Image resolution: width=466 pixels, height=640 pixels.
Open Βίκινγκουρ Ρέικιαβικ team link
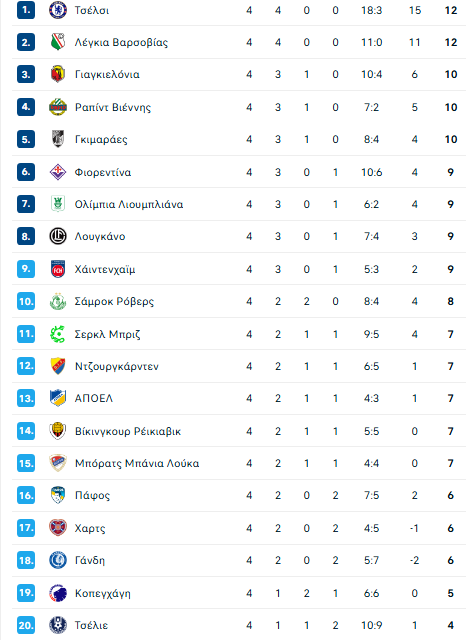click(x=128, y=431)
